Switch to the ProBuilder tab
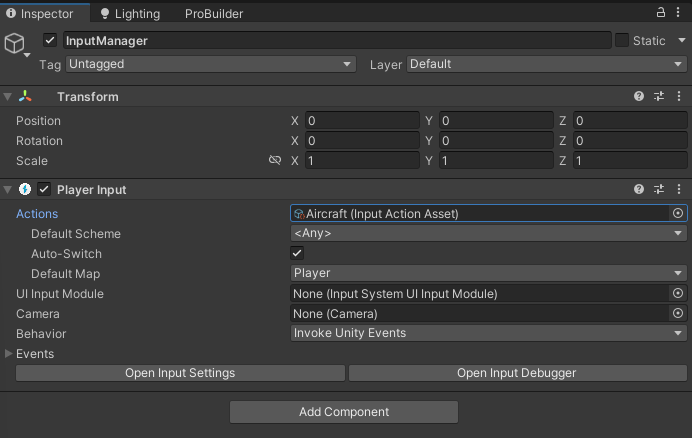 pos(214,14)
